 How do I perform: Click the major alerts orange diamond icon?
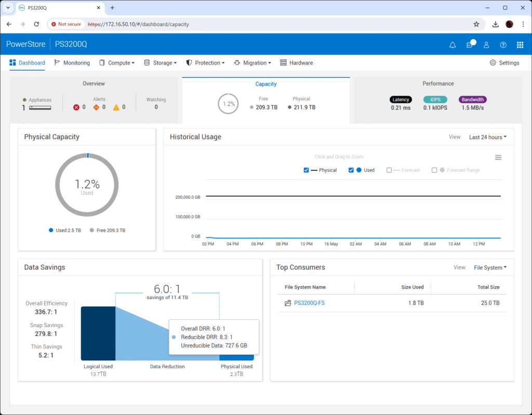pyautogui.click(x=96, y=107)
